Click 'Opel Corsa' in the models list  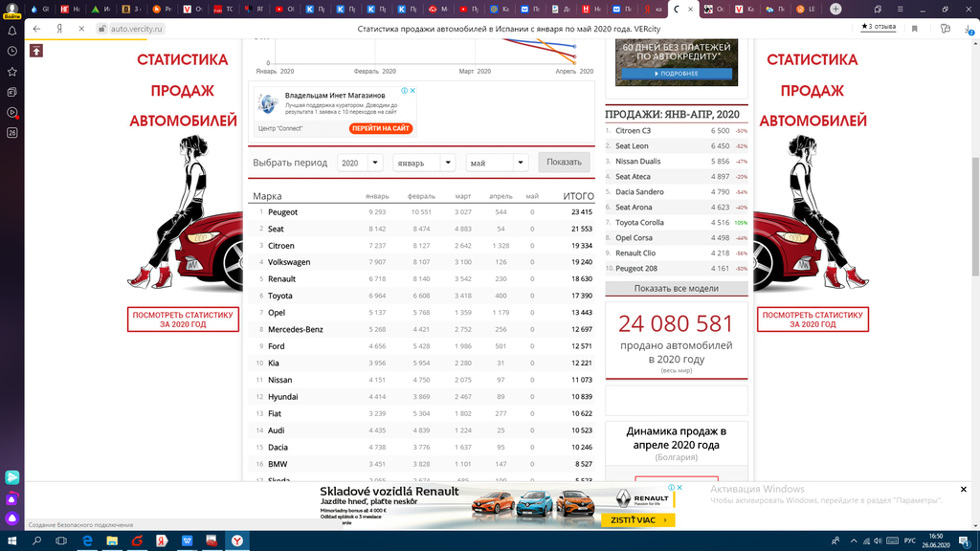tap(634, 238)
